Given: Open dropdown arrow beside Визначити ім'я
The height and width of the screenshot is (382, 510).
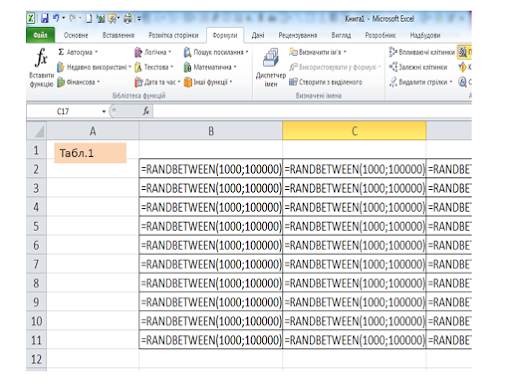Looking at the screenshot, I should tap(345, 52).
